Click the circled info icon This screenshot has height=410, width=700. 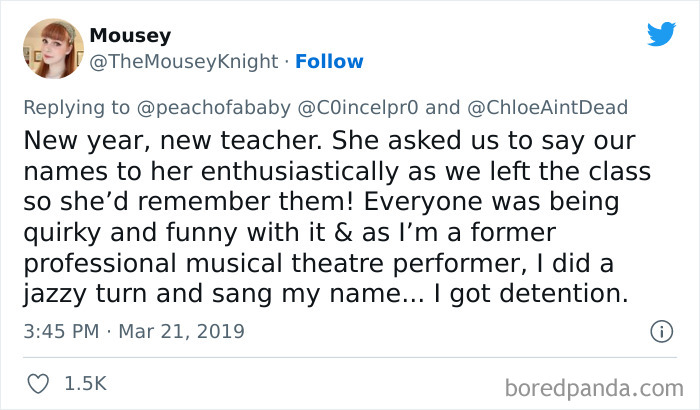tap(660, 330)
